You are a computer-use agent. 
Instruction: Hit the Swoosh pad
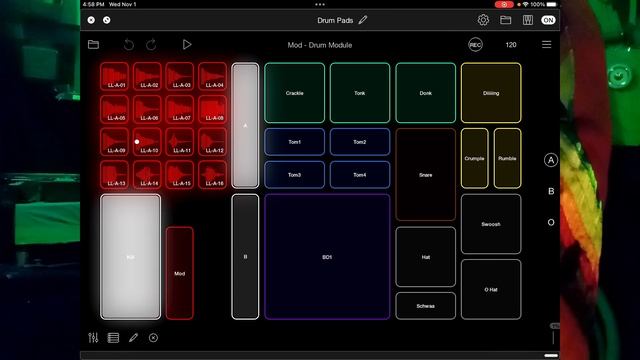pos(491,224)
